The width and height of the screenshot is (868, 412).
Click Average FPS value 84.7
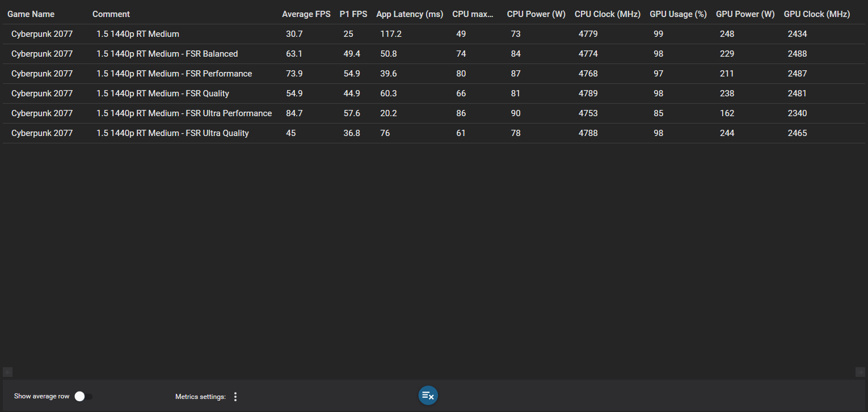coord(294,113)
